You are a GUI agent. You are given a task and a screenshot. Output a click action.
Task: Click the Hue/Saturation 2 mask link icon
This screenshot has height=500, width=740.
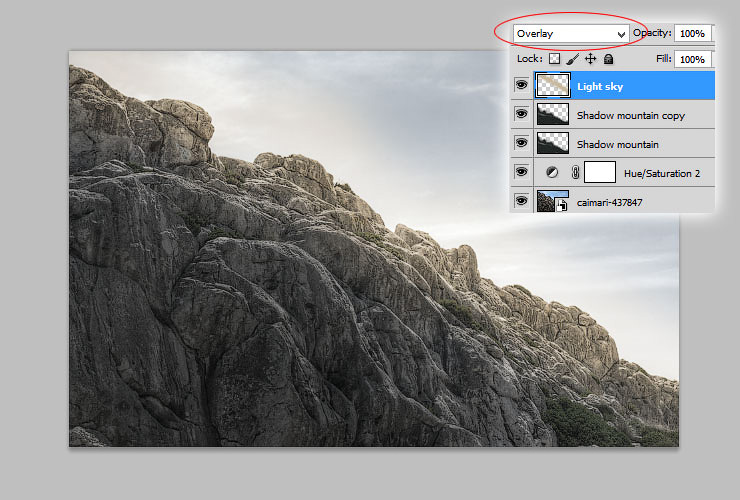(575, 172)
